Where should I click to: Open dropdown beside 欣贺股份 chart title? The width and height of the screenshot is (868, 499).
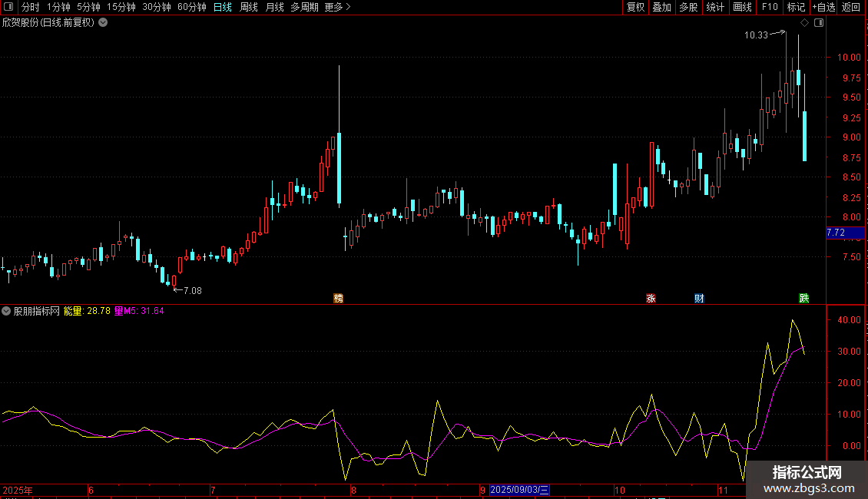(x=103, y=23)
